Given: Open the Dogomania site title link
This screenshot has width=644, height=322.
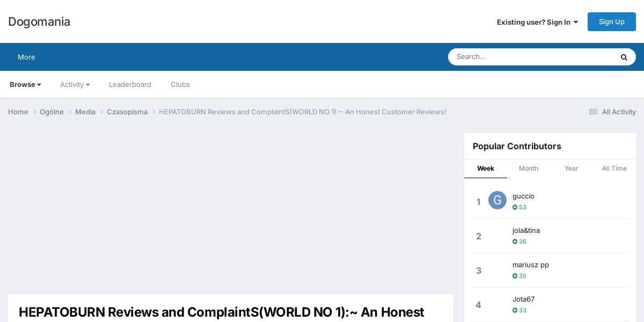Looking at the screenshot, I should click(39, 21).
